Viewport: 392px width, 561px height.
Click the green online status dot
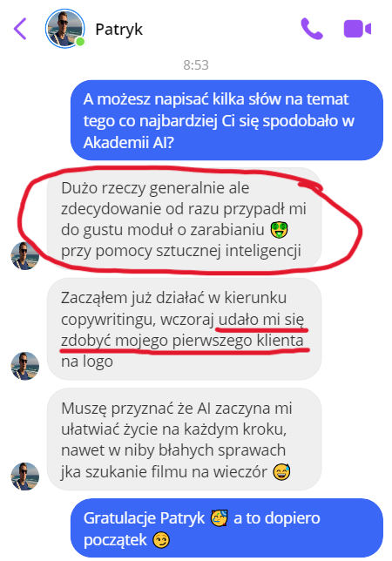[x=80, y=42]
